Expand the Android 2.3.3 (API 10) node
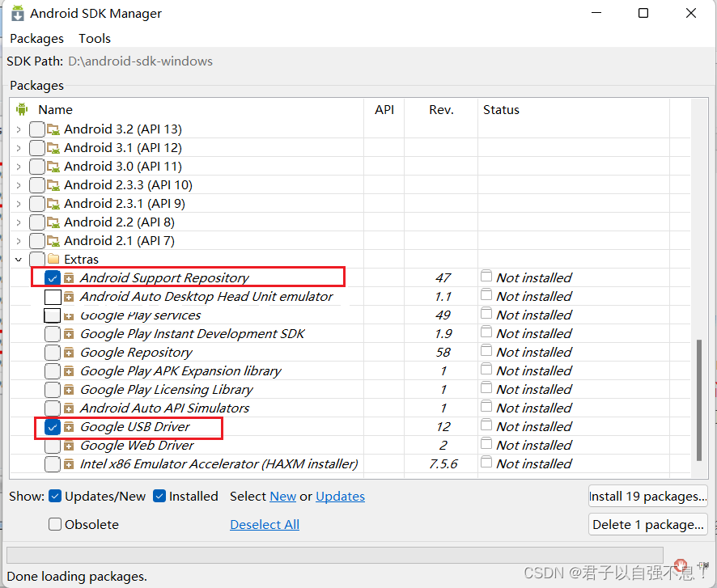The width and height of the screenshot is (717, 588). [x=19, y=185]
